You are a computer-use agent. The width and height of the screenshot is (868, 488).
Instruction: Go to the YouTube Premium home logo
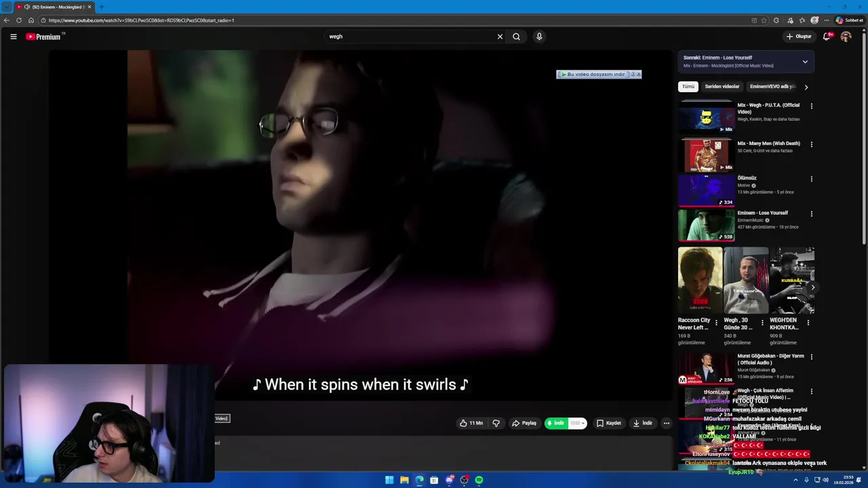(x=43, y=37)
